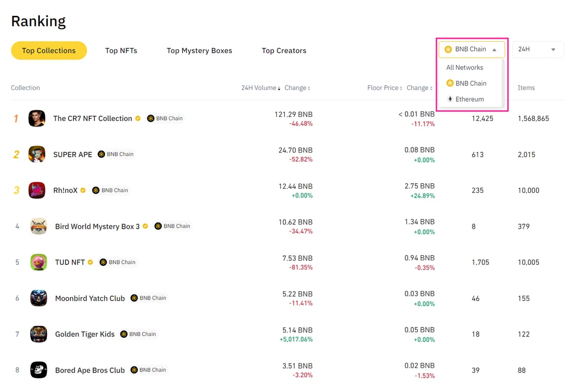
Task: Click the verified badge next to The CR7 NFT Collection
Action: 137,118
